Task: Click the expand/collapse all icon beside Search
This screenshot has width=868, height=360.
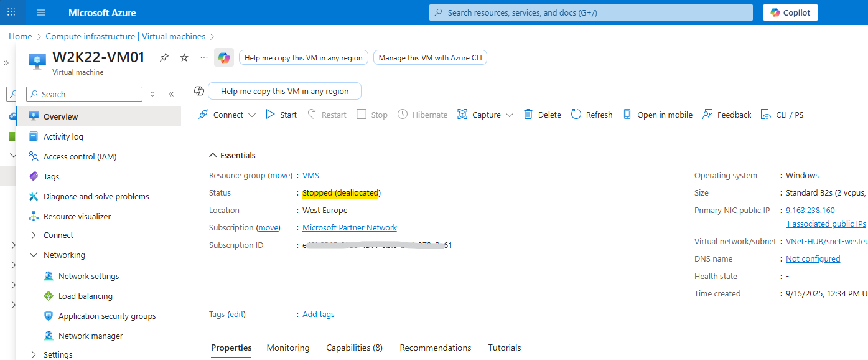Action: click(x=152, y=94)
